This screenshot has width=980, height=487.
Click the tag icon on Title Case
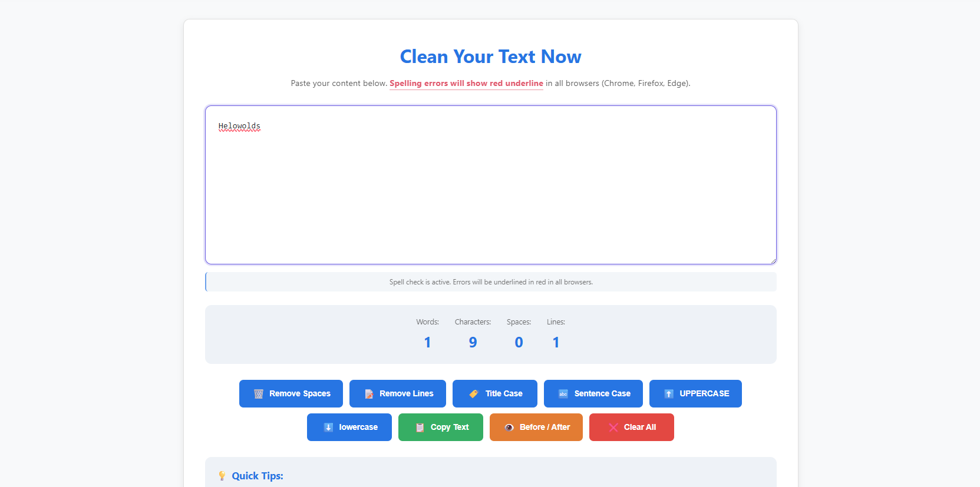click(474, 394)
